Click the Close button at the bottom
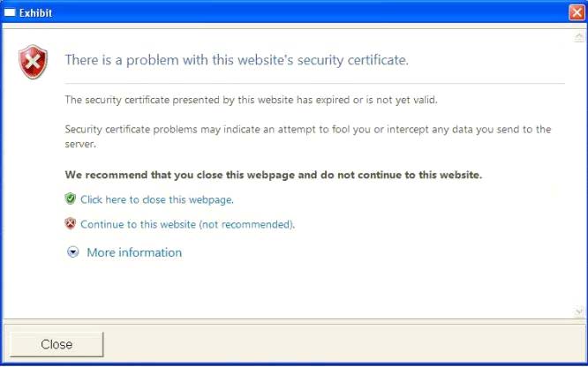 tap(57, 344)
